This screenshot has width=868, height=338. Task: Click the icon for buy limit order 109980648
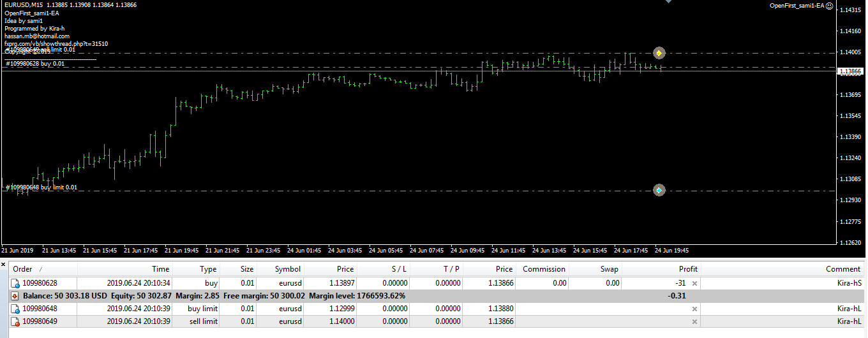pos(15,309)
